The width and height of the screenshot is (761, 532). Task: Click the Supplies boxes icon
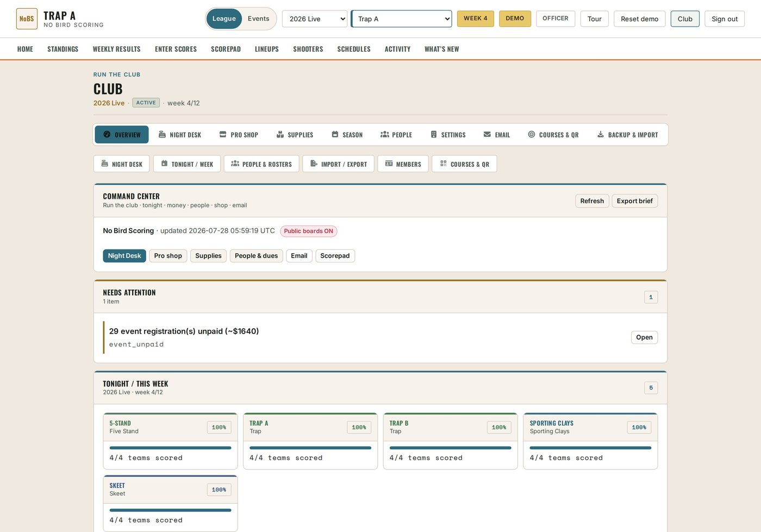click(280, 134)
